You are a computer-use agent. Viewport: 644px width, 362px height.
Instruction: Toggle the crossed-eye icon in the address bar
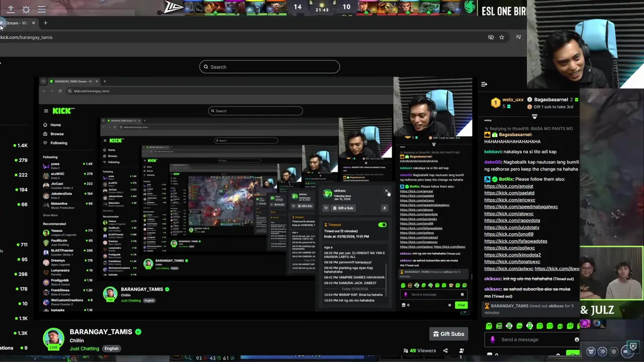point(491,37)
